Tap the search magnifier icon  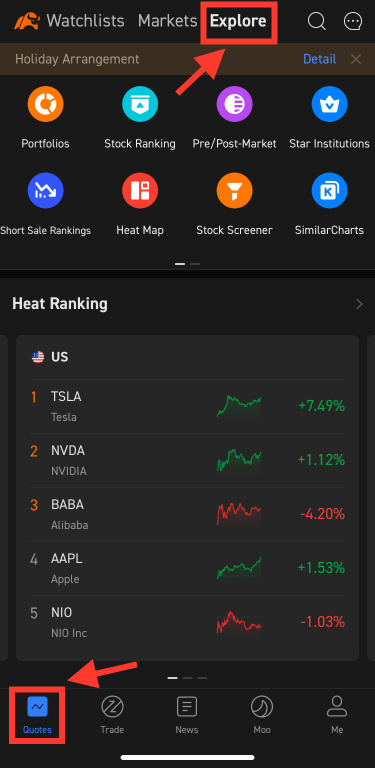pyautogui.click(x=317, y=21)
